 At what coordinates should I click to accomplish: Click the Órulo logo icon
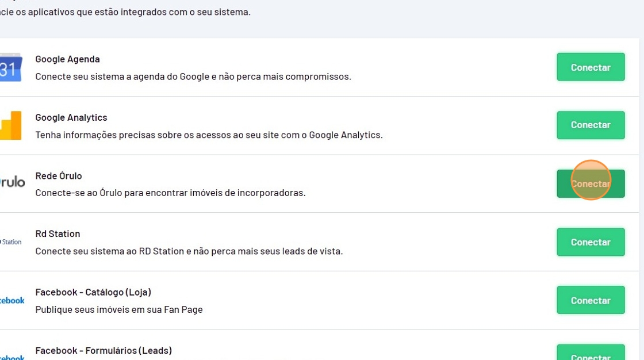click(12, 183)
